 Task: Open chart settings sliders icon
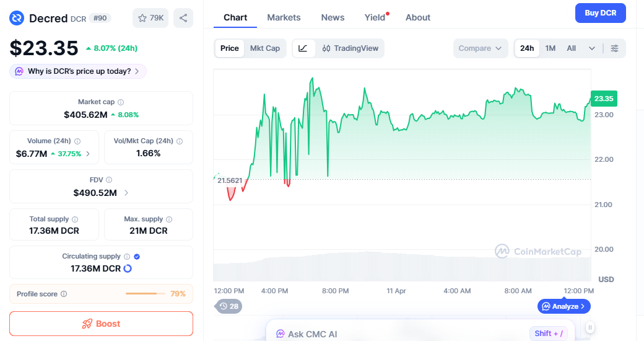(x=614, y=48)
